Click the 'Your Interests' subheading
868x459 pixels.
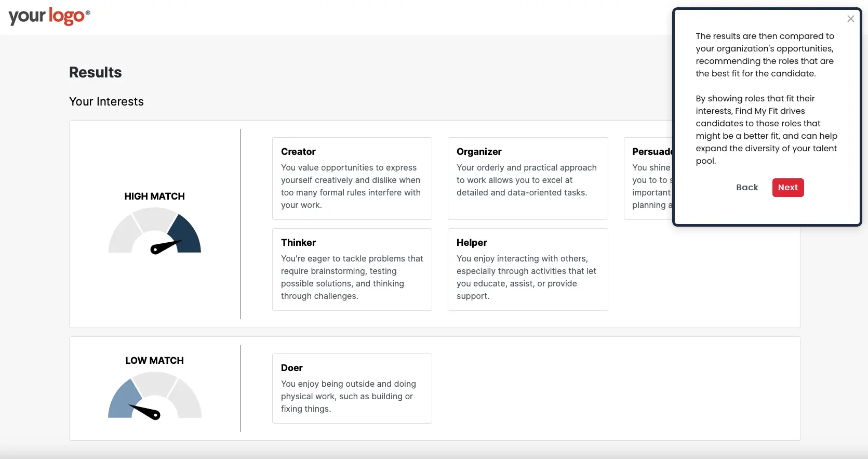(106, 101)
